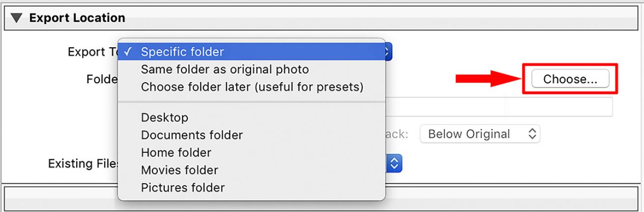
Task: Pick Choose folder later for presets
Action: coord(252,87)
